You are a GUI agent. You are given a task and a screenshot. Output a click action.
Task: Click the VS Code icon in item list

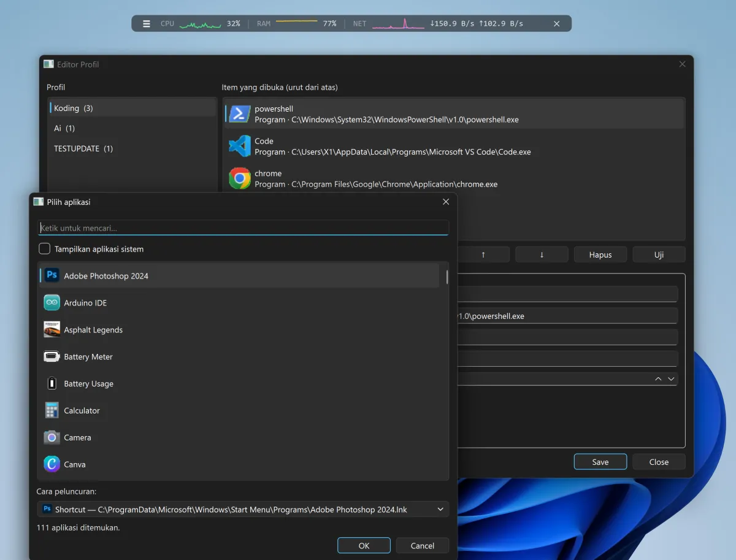[240, 146]
